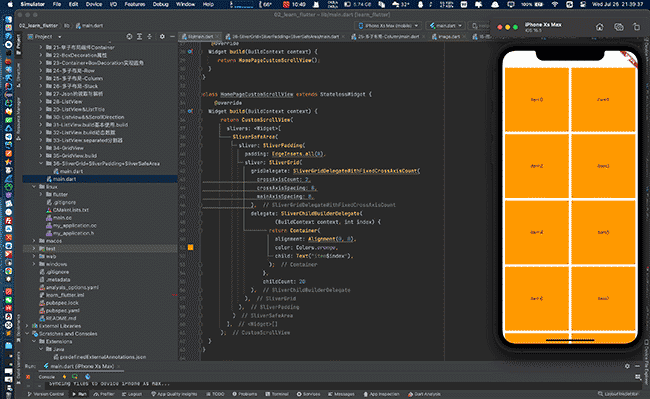Open the main.dart run configuration dropdown

(446, 26)
